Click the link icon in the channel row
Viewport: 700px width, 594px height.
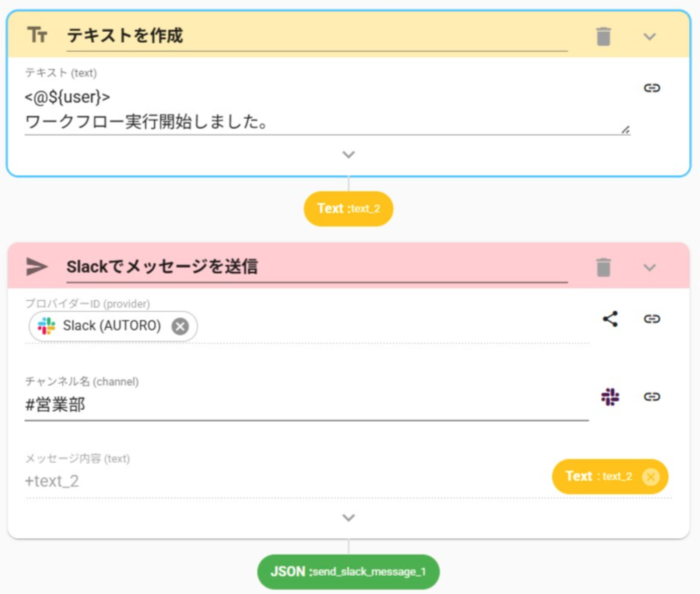652,397
